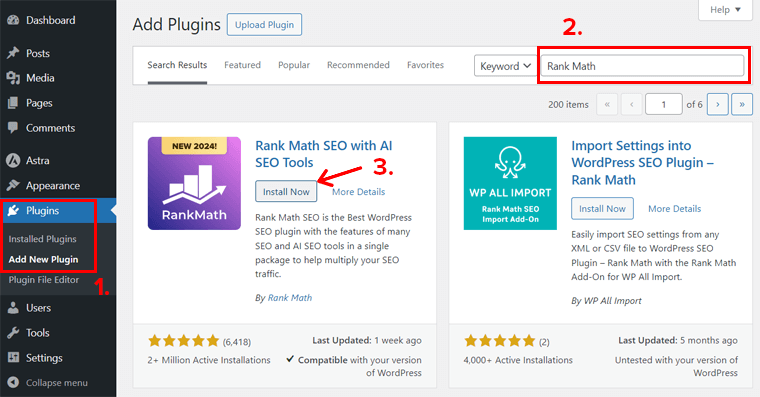Open the Keyword search type dropdown

[x=506, y=66]
